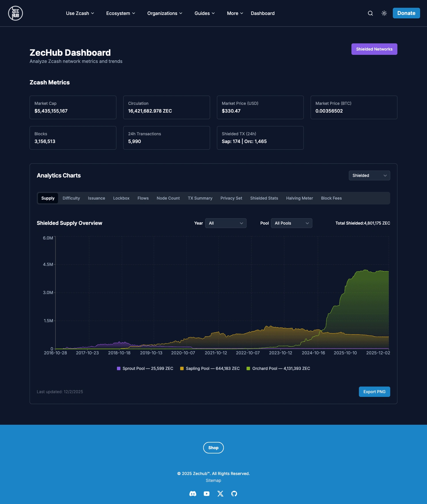Click the Sprout Pool — 25,599 ZEC label
The image size is (427, 504).
[148, 368]
